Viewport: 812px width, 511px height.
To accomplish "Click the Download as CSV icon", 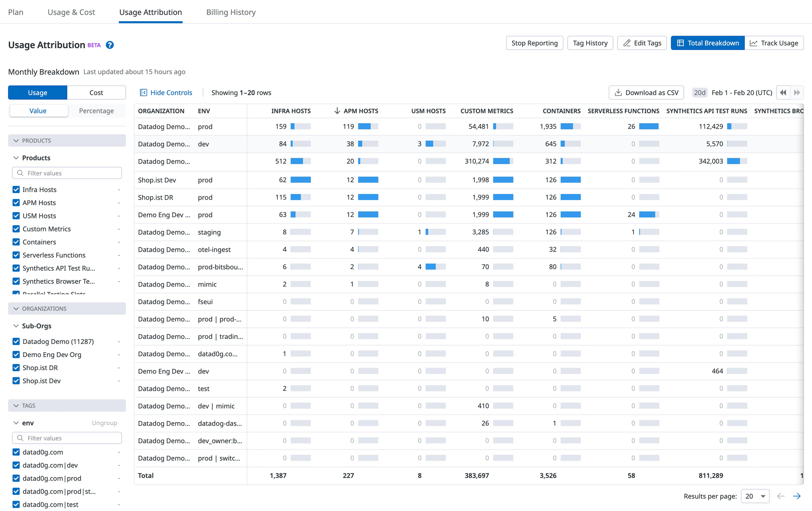I will (618, 92).
